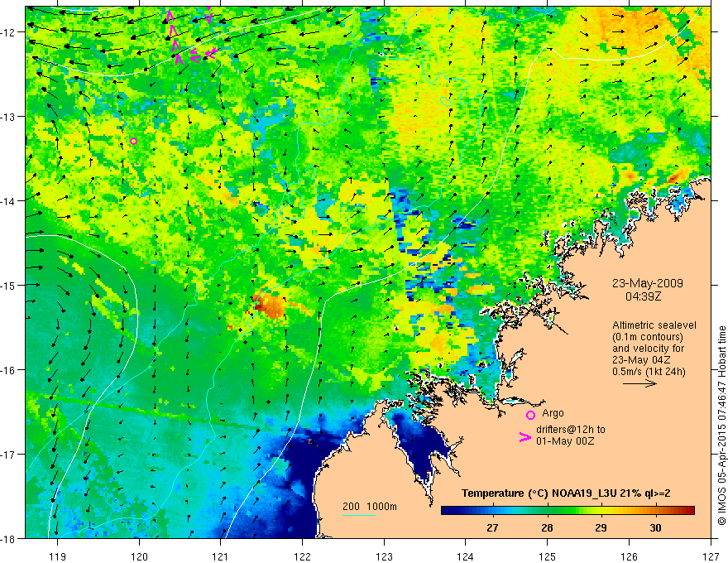Viewport: 728px width, 563px height.
Task: Click the '01-May 00Z' legend text
Action: 564,440
